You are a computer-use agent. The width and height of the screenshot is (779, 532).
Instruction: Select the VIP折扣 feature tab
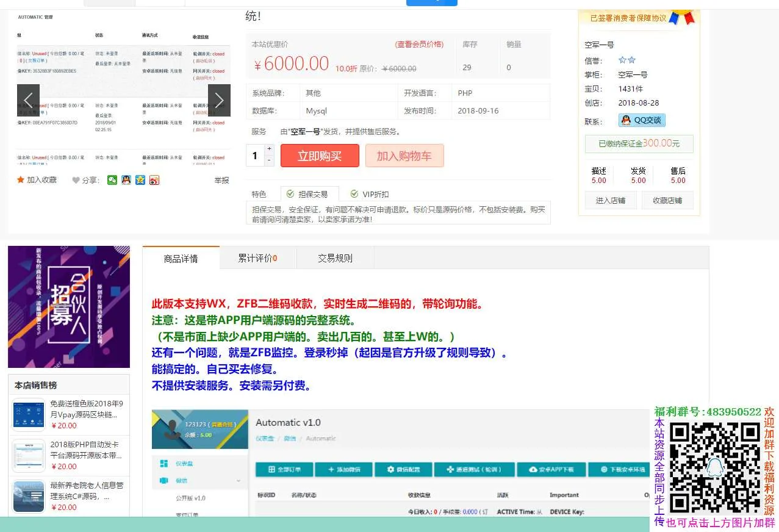[370, 194]
